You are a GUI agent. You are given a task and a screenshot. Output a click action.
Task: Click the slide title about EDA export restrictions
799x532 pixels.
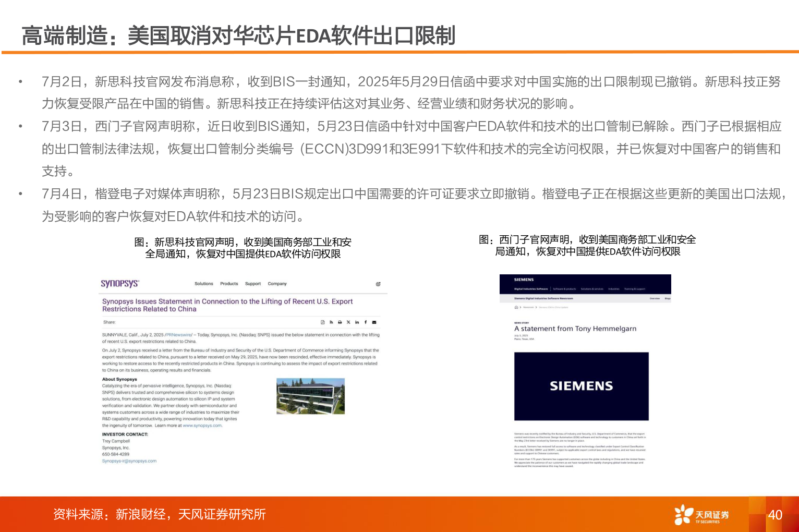(x=238, y=35)
